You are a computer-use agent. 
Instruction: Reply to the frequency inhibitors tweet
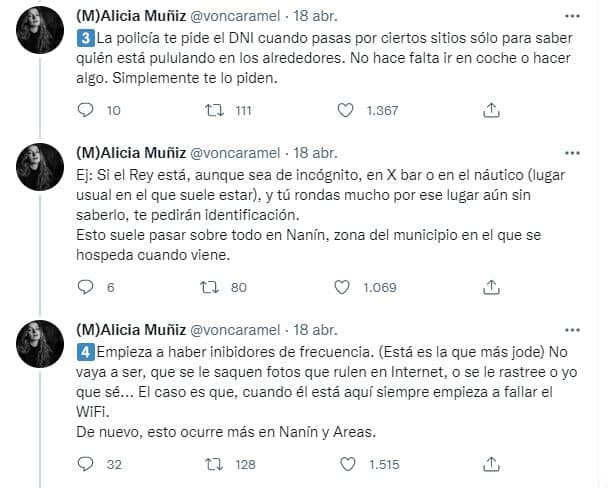click(85, 464)
